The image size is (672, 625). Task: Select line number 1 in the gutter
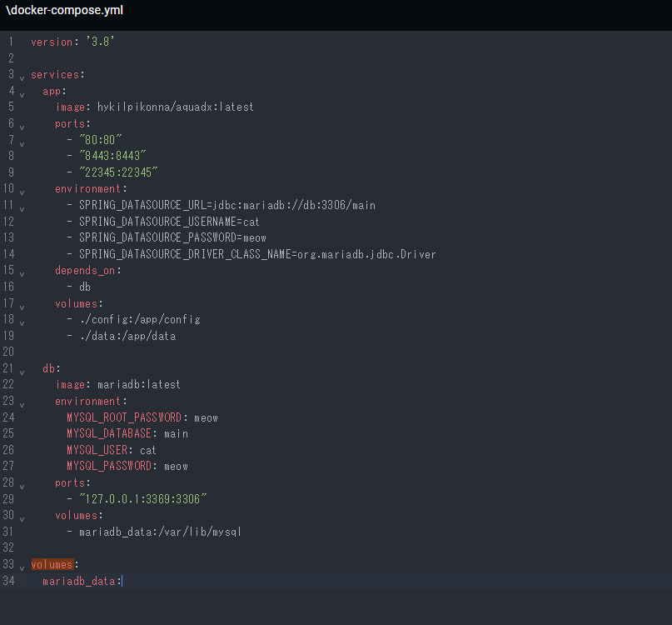coord(10,41)
